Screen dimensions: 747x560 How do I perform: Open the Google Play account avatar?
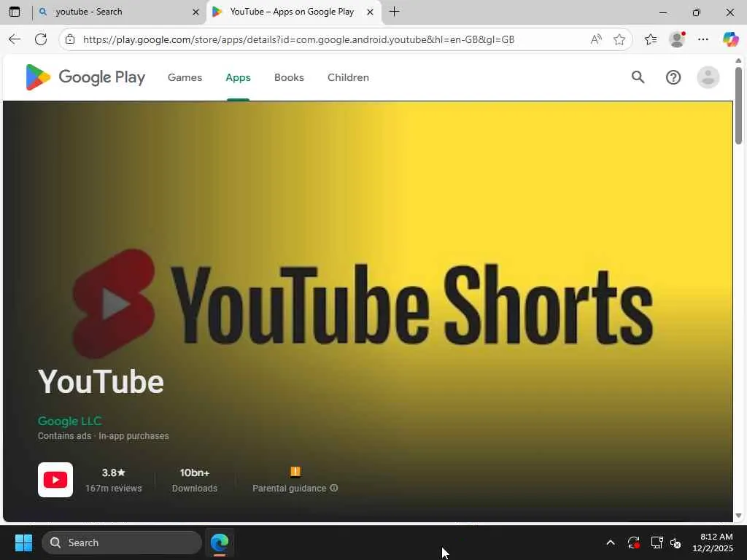[708, 77]
